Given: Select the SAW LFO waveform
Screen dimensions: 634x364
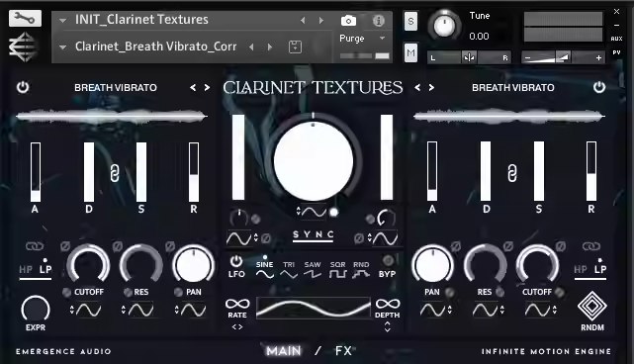Looking at the screenshot, I should click(313, 270).
